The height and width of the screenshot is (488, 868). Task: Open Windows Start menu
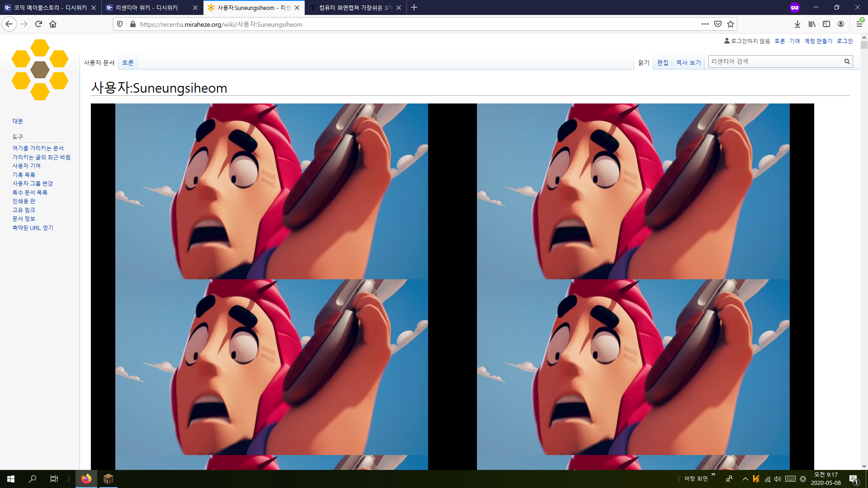coord(11,479)
